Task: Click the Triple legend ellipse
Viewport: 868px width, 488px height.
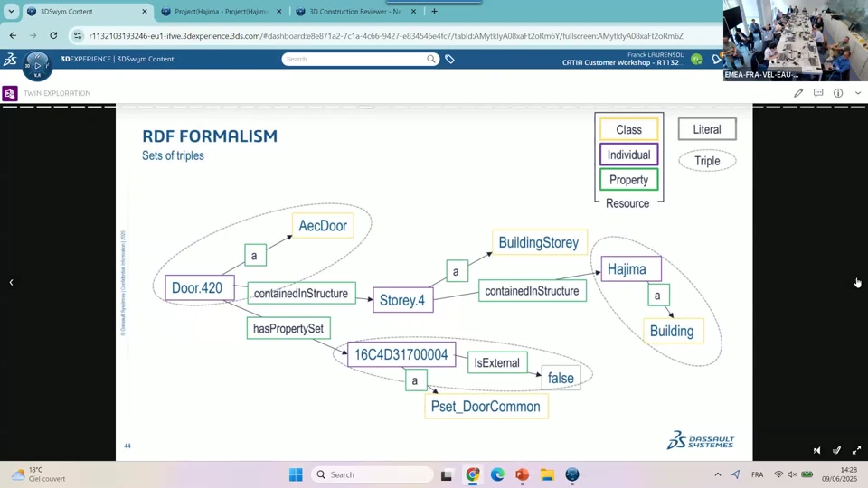Action: tap(707, 161)
